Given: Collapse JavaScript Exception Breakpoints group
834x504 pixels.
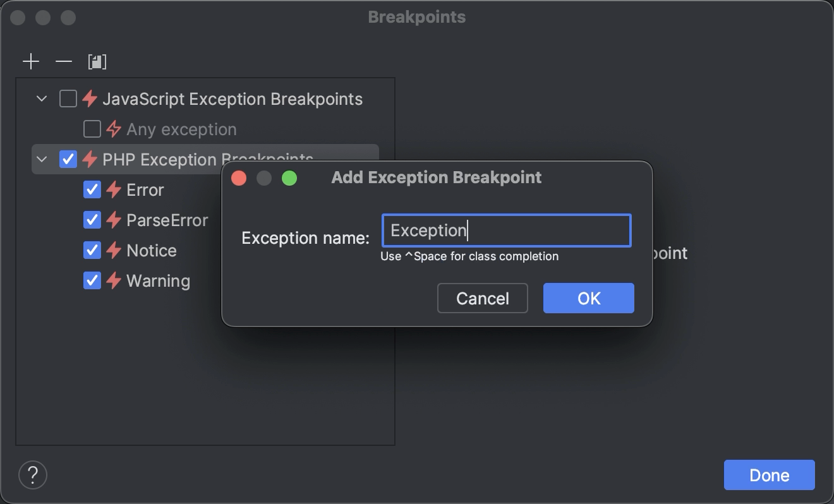Looking at the screenshot, I should point(42,99).
